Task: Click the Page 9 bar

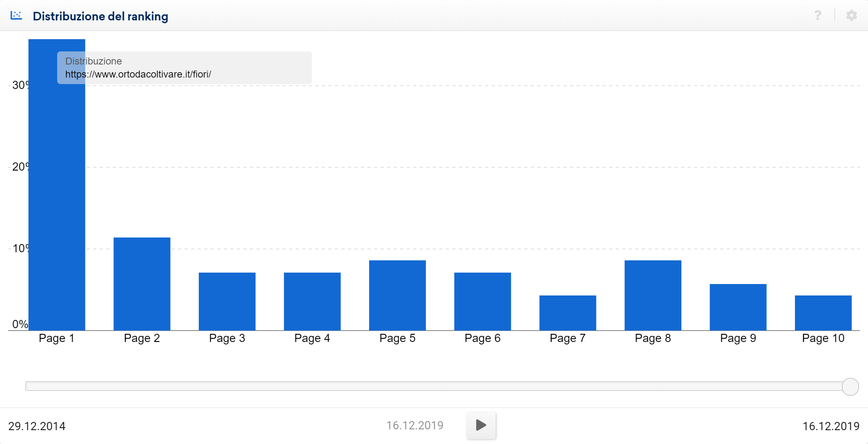Action: [738, 307]
